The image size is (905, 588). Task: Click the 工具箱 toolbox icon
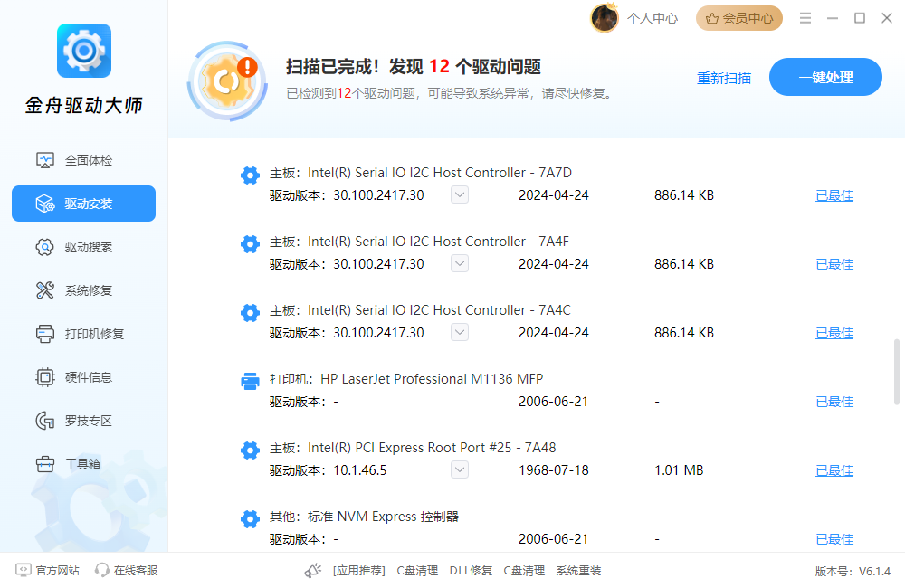pos(45,464)
